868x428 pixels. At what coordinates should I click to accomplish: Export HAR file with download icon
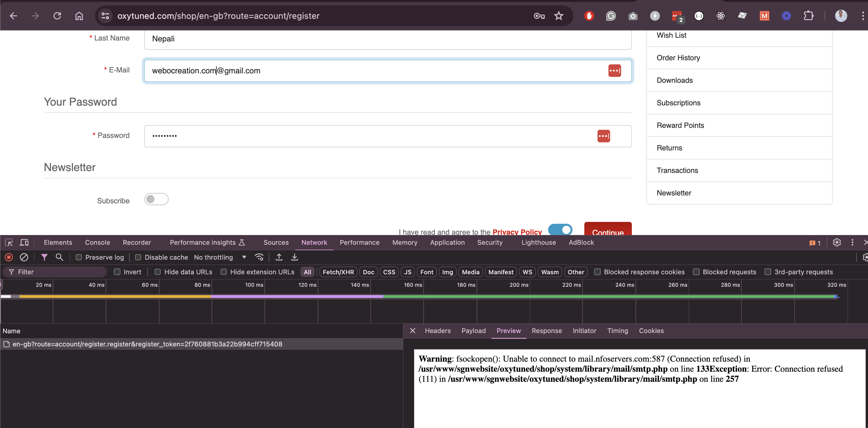(x=295, y=258)
